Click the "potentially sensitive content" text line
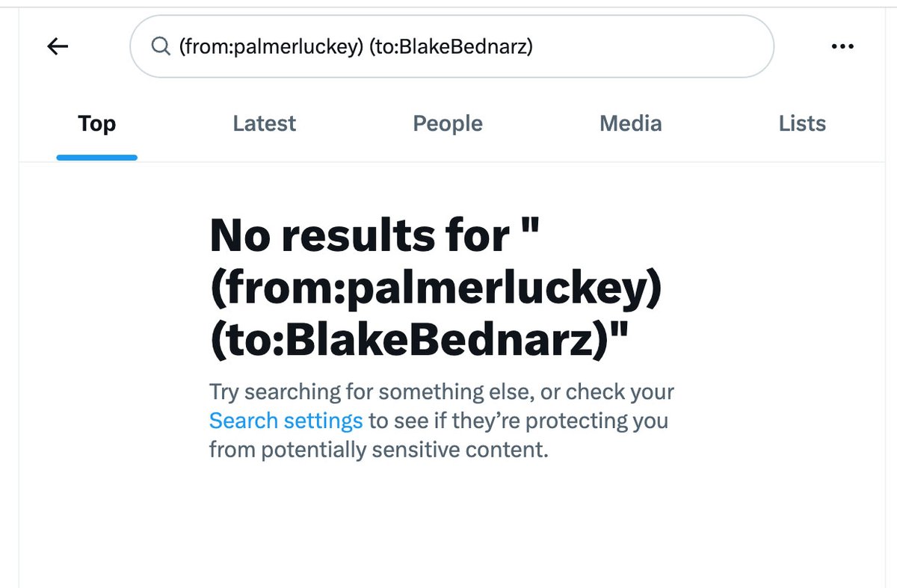The image size is (897, 588). pos(379,451)
